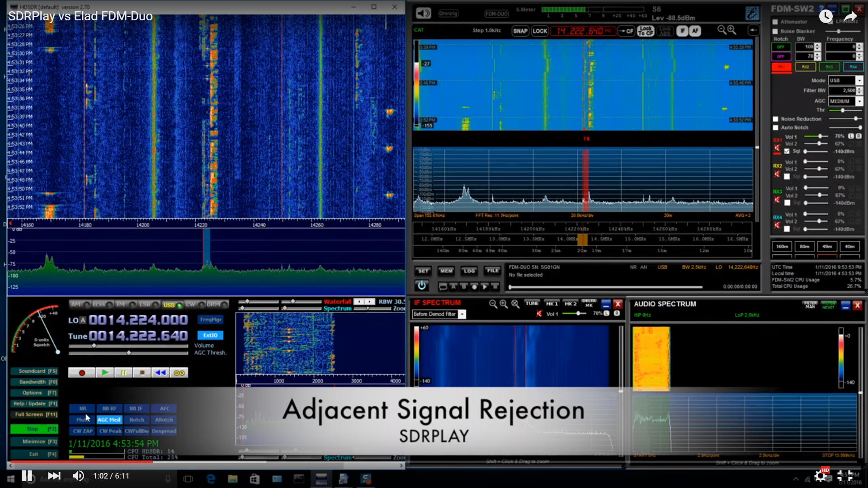This screenshot has height=488, width=868.
Task: Open the YouTube player settings gear
Action: click(821, 476)
